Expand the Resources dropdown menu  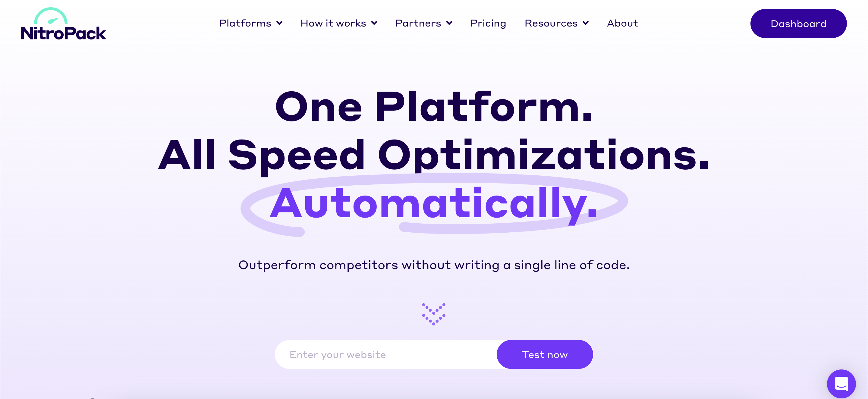[x=556, y=23]
